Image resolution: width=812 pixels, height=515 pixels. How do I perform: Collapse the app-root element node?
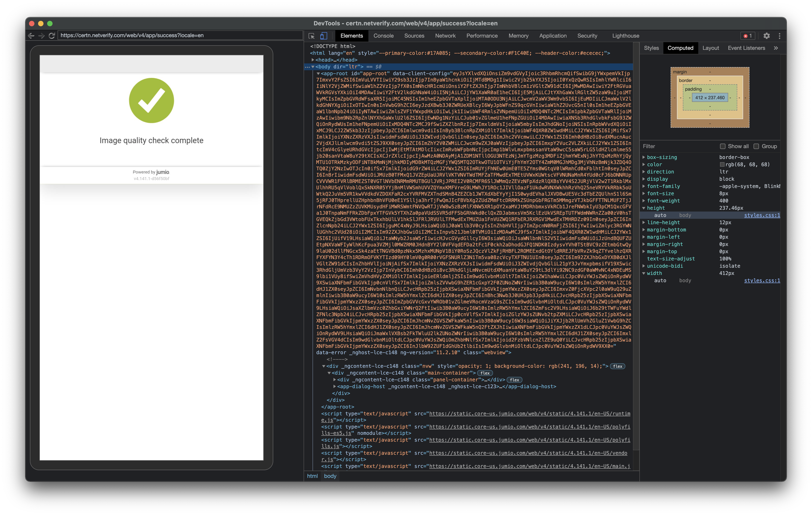[318, 73]
